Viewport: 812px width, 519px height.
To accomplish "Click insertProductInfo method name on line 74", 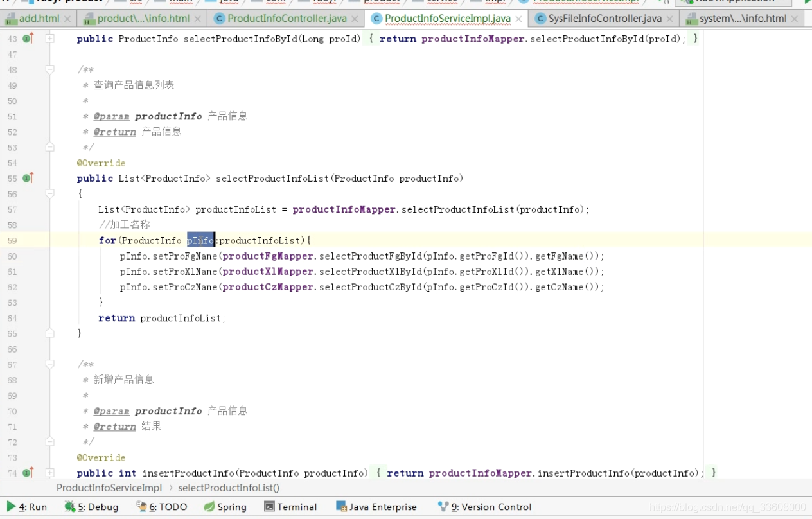I will point(188,473).
